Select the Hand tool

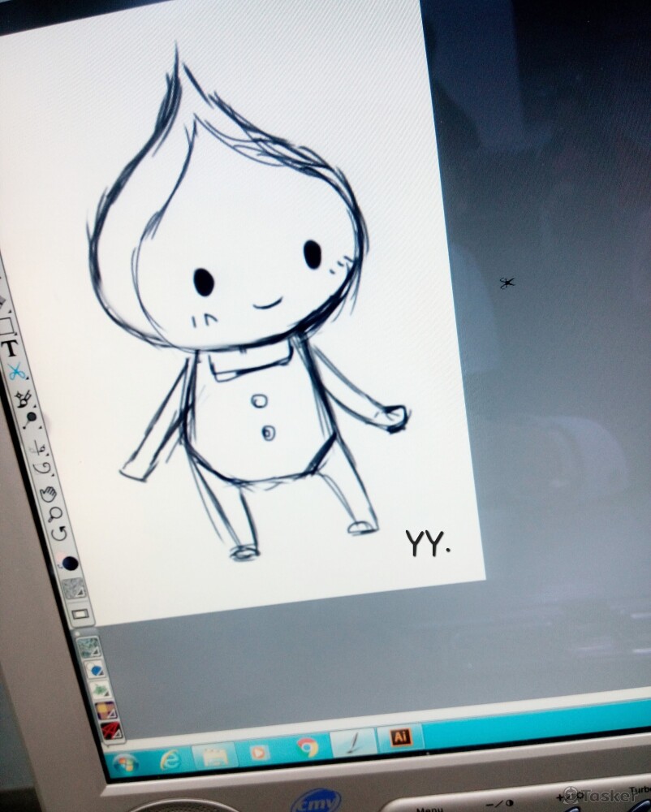48,492
